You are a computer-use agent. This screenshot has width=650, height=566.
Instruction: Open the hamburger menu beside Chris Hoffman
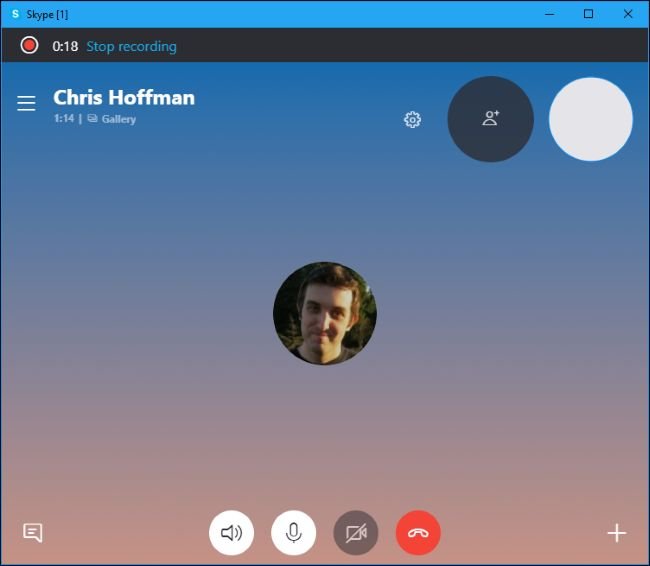26,104
